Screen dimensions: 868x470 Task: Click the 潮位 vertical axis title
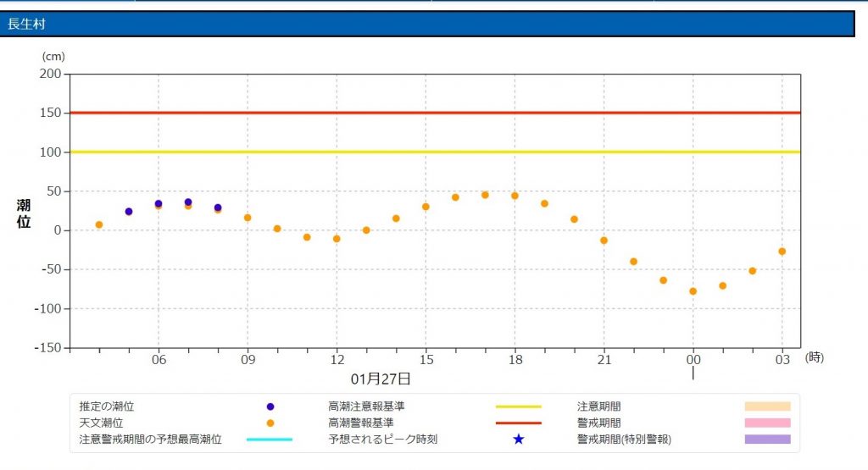(x=23, y=214)
